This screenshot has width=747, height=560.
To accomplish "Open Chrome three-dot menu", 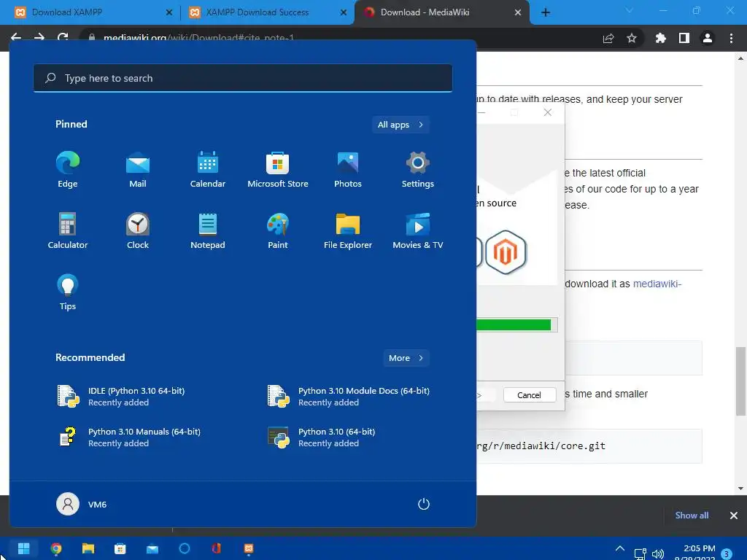I will 731,38.
